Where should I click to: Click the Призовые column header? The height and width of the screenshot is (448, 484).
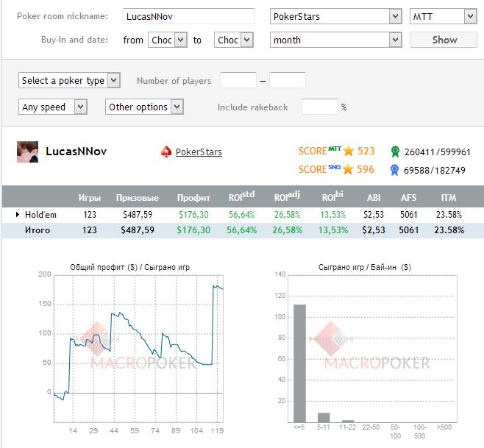point(138,198)
